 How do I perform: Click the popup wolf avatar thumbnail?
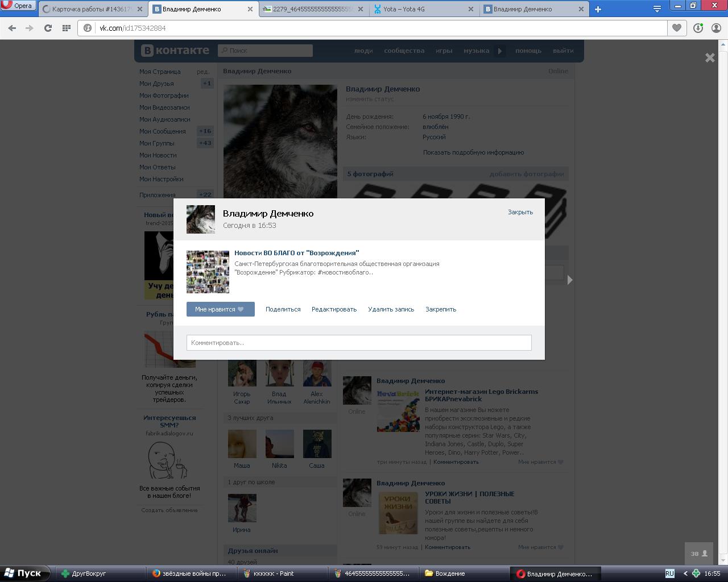pos(201,219)
